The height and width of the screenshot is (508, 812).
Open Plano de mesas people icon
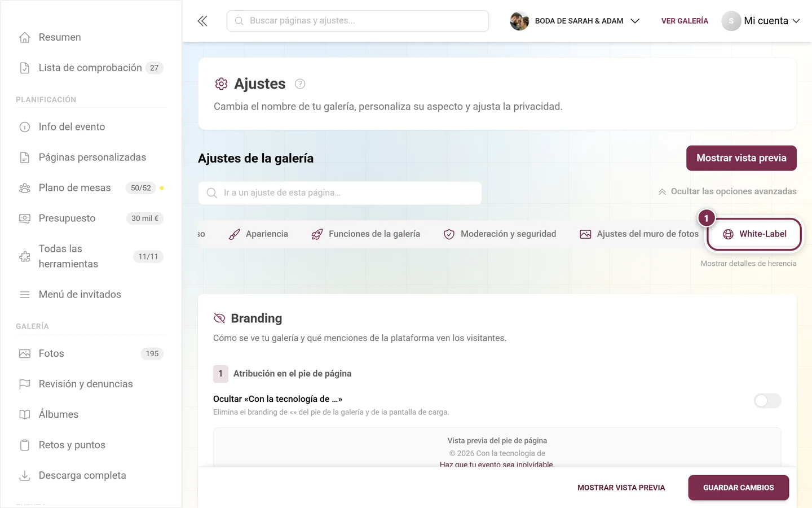(x=25, y=188)
